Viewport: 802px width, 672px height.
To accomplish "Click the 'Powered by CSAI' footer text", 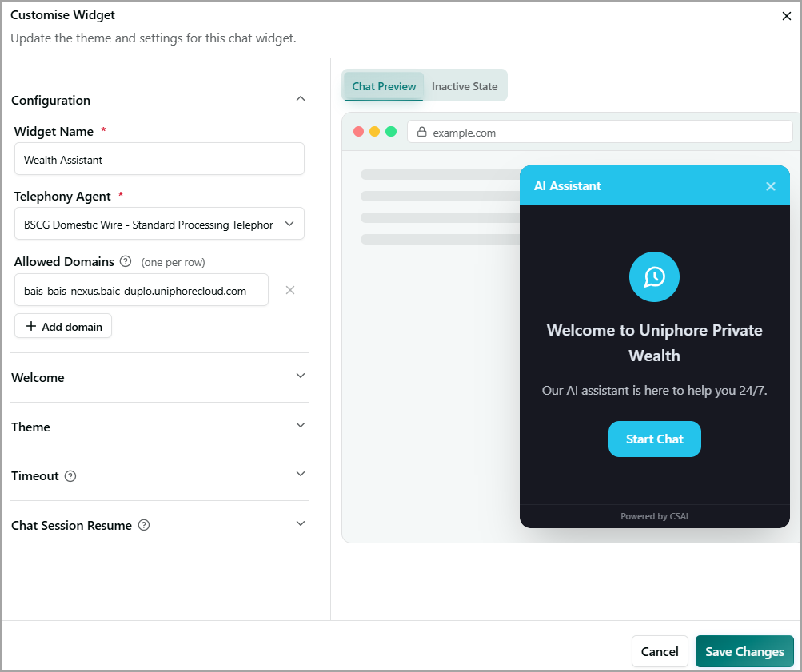I will coord(654,516).
